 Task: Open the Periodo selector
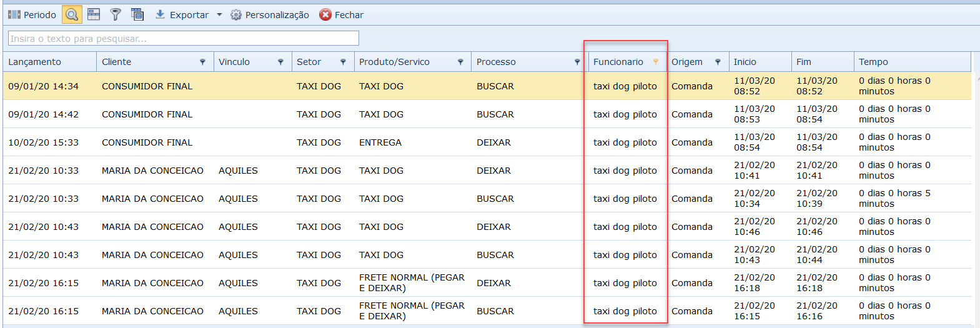pos(32,14)
